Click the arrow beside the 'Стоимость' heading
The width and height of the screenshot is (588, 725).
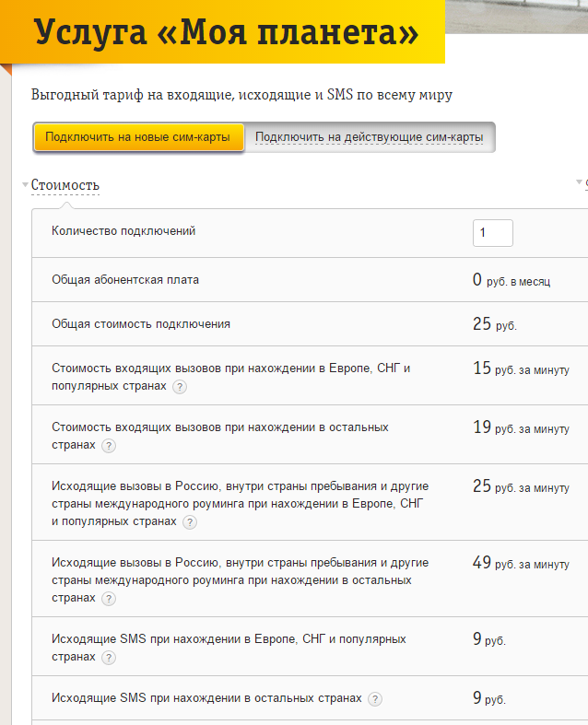[25, 185]
